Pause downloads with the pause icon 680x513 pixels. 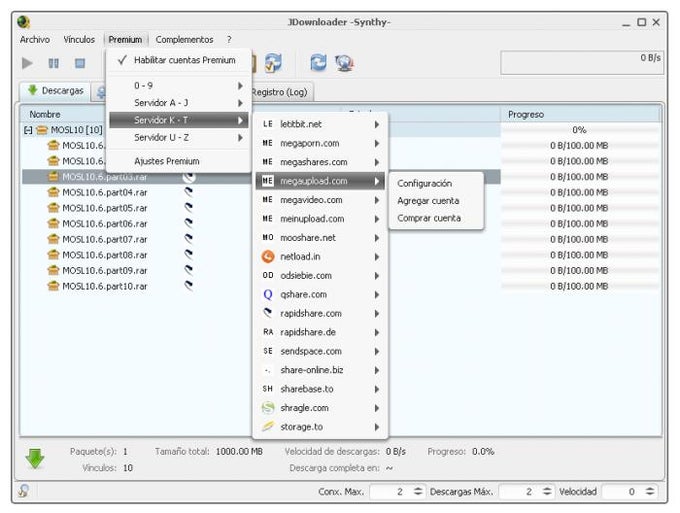tap(53, 63)
